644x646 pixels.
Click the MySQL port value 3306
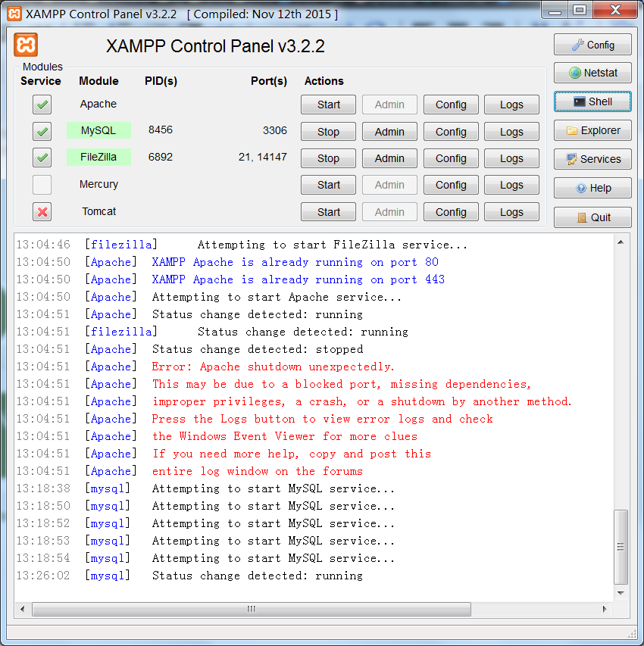pos(274,130)
